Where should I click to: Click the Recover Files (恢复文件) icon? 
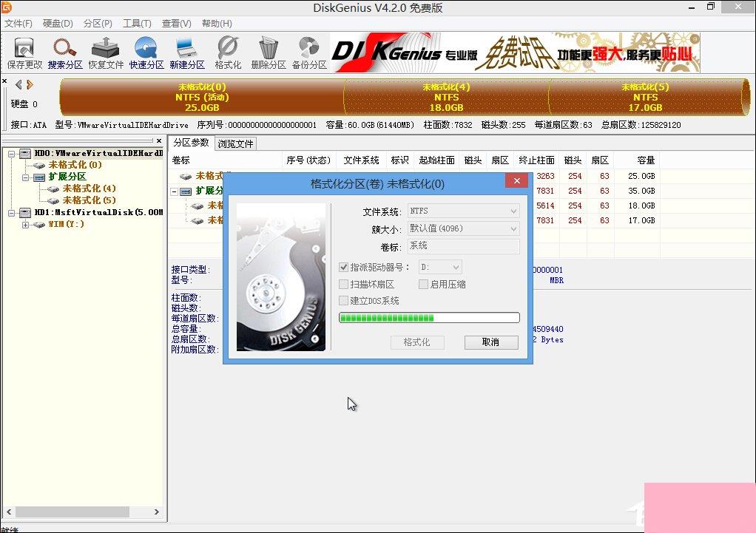coord(106,53)
